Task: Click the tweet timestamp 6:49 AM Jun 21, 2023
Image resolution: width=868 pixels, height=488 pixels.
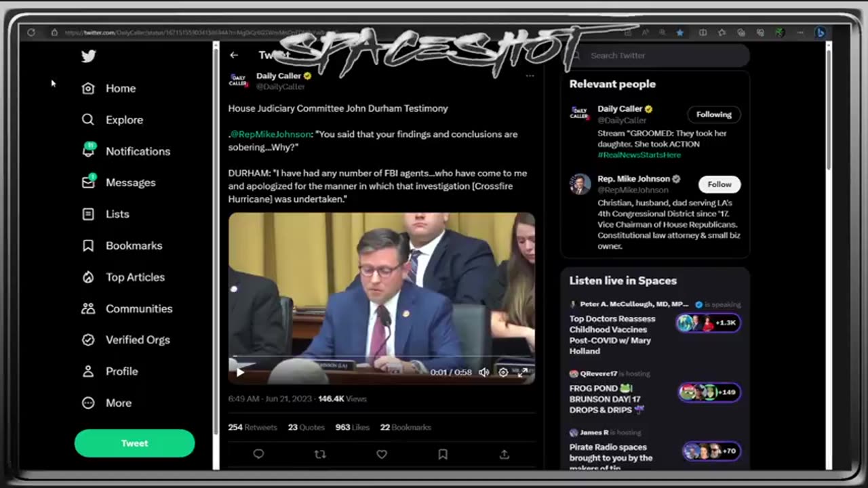Action: tap(269, 399)
